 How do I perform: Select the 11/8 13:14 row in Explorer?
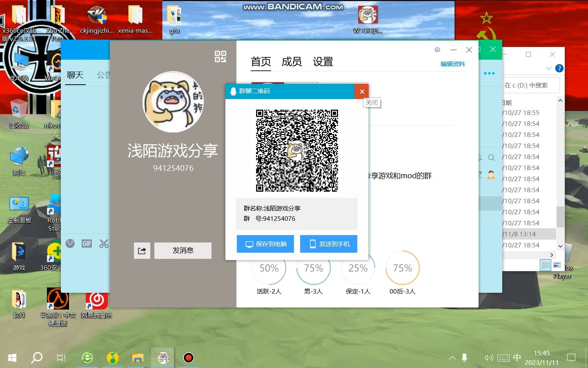(x=529, y=234)
